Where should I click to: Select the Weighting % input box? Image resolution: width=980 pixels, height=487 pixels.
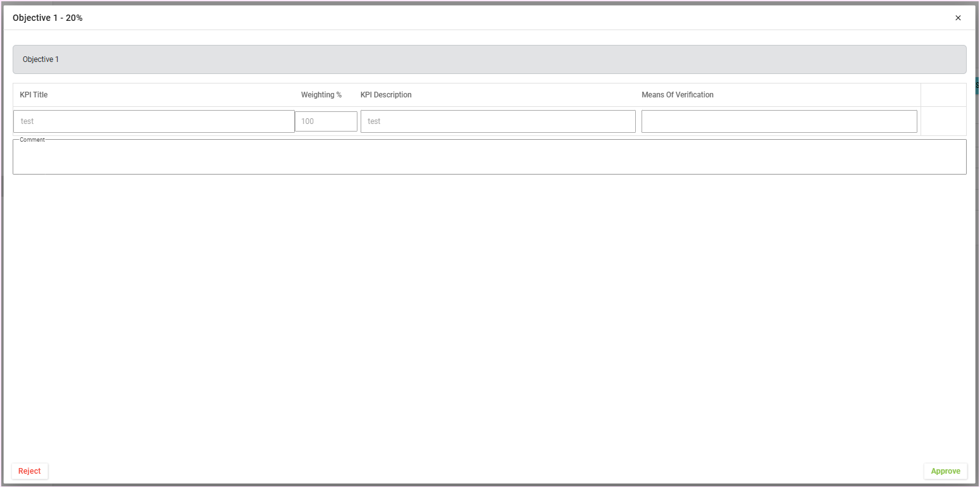pyautogui.click(x=326, y=121)
